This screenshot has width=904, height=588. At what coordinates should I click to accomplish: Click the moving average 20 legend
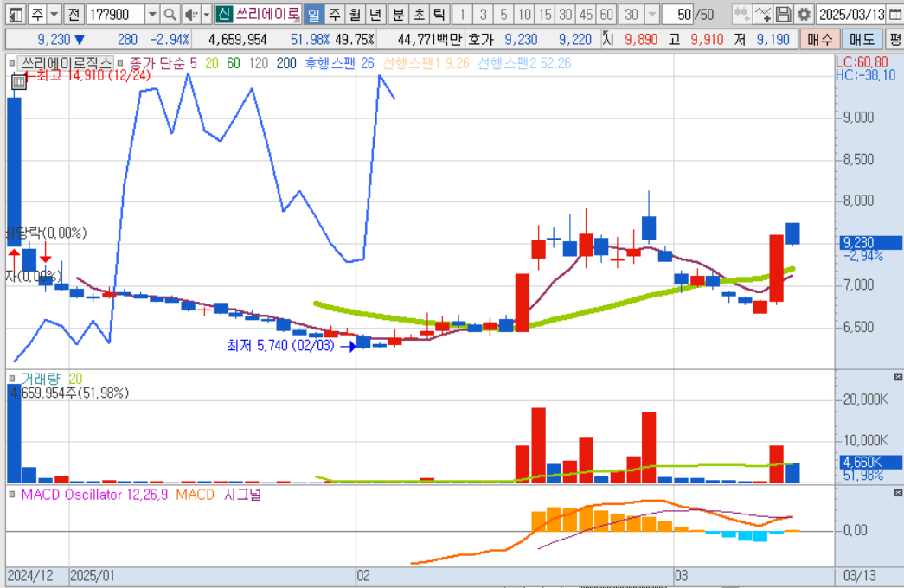click(212, 63)
